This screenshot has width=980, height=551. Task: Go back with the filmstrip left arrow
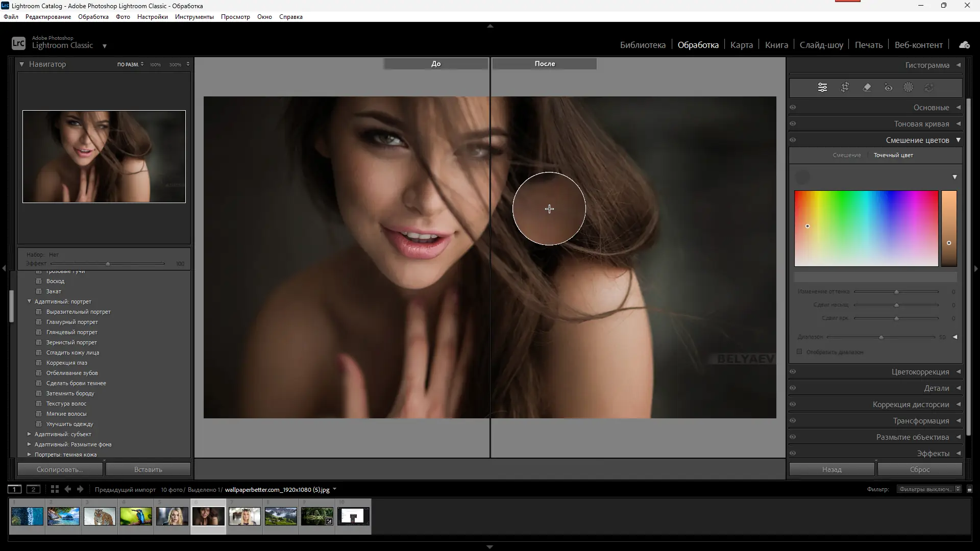pyautogui.click(x=67, y=489)
